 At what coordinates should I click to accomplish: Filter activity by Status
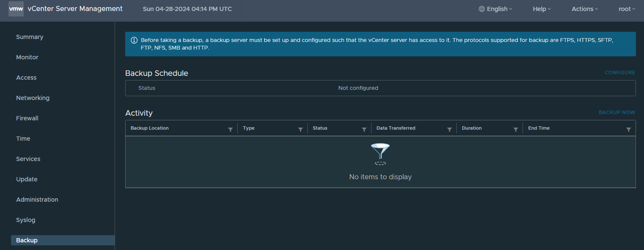tap(364, 128)
